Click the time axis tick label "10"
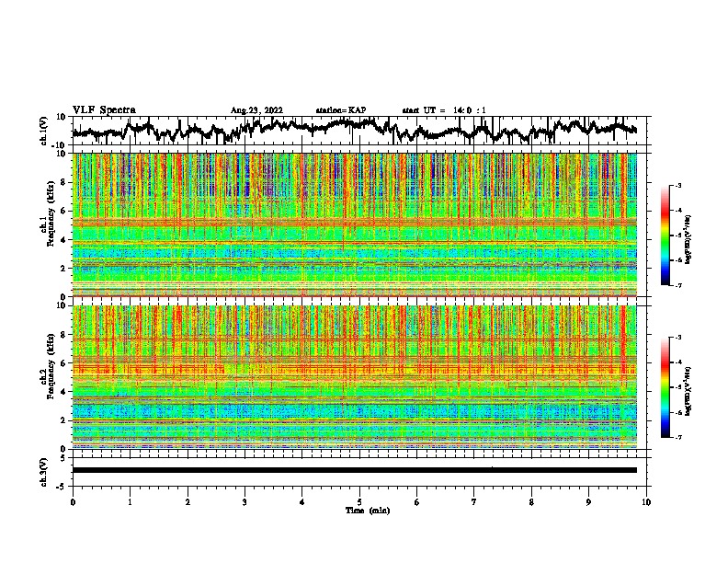The width and height of the screenshot is (728, 563). pos(646,502)
